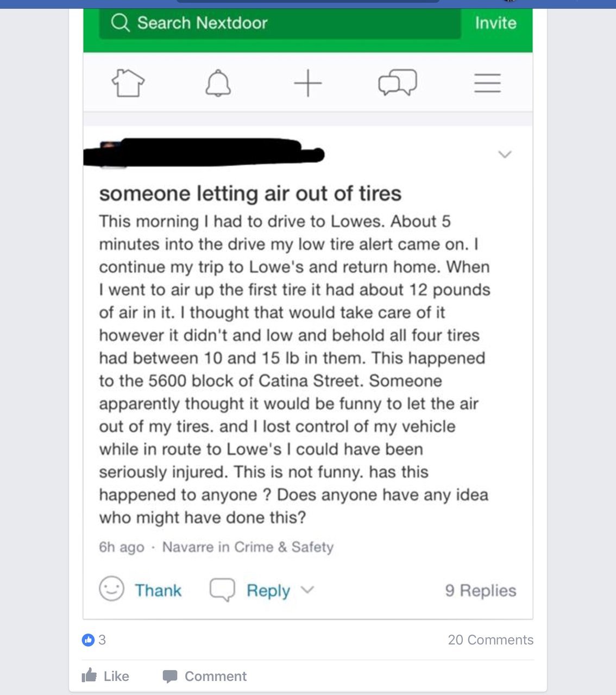Click the Thank text link
The image size is (616, 695).
[158, 590]
